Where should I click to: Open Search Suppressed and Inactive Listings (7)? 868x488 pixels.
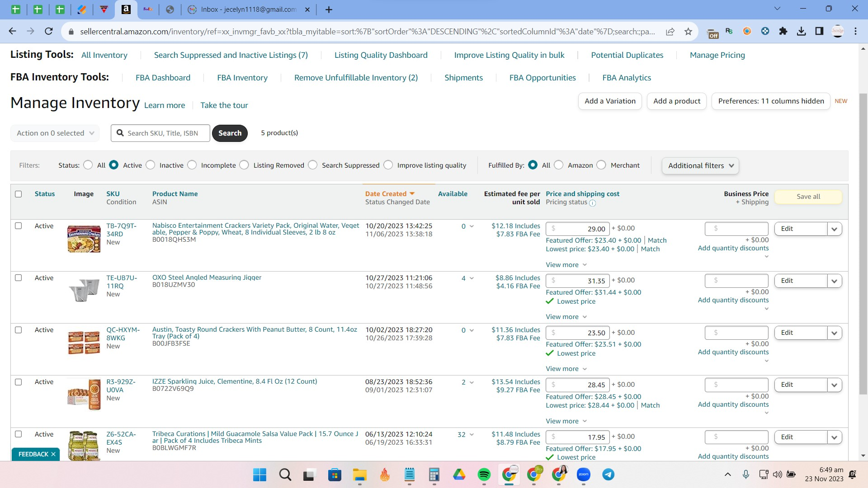pos(231,55)
